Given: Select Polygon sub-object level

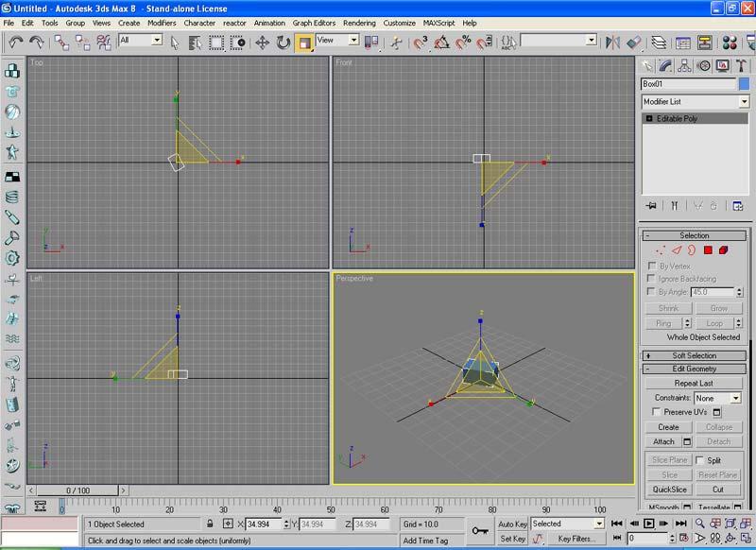Looking at the screenshot, I should (x=708, y=250).
